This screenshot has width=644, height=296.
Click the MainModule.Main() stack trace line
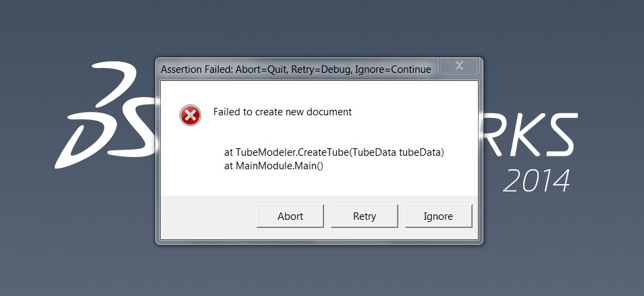(274, 165)
